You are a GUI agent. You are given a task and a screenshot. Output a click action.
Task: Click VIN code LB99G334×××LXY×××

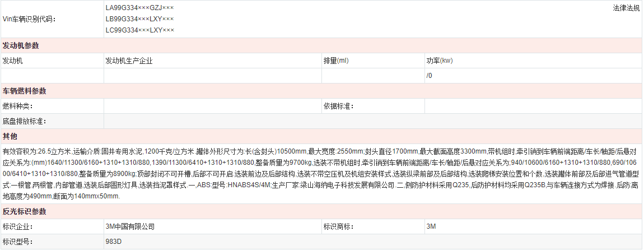tap(139, 19)
